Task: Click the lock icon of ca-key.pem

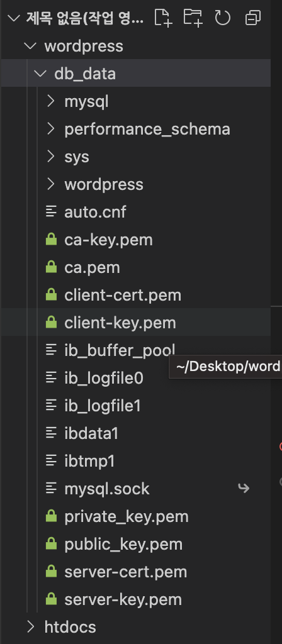Action: (51, 240)
